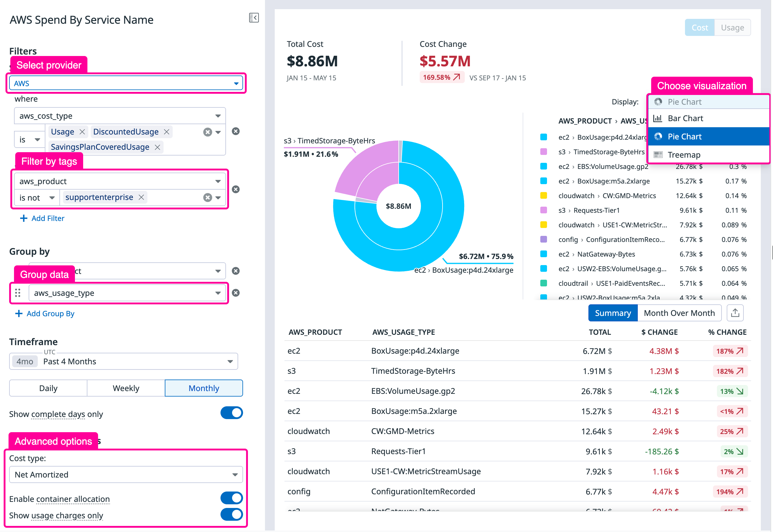Remove the aws_cost_type filter row

[x=235, y=131]
